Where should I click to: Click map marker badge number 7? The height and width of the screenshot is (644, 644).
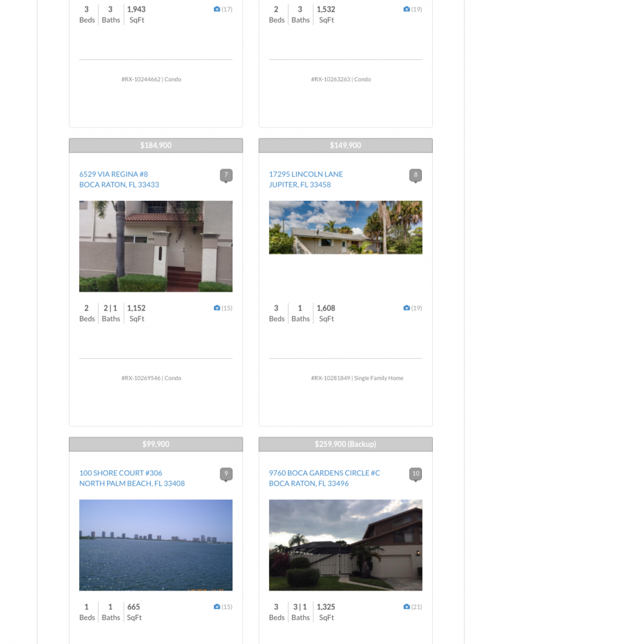[x=226, y=175]
